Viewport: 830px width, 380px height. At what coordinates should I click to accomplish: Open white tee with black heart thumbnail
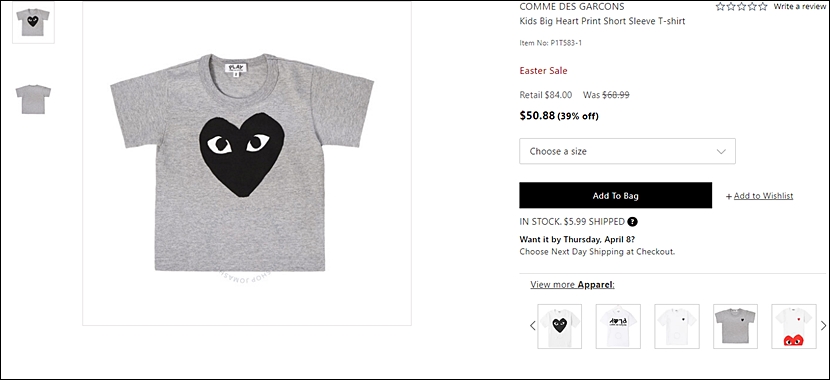coord(560,326)
